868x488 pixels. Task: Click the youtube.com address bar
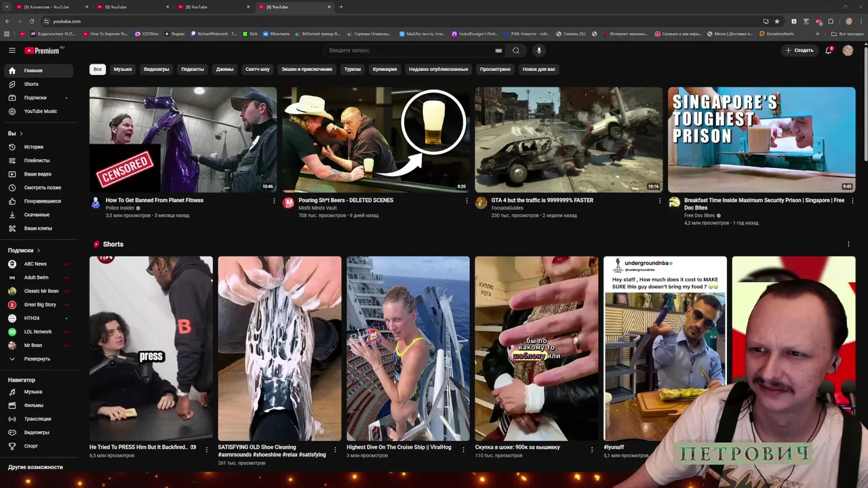pyautogui.click(x=400, y=21)
